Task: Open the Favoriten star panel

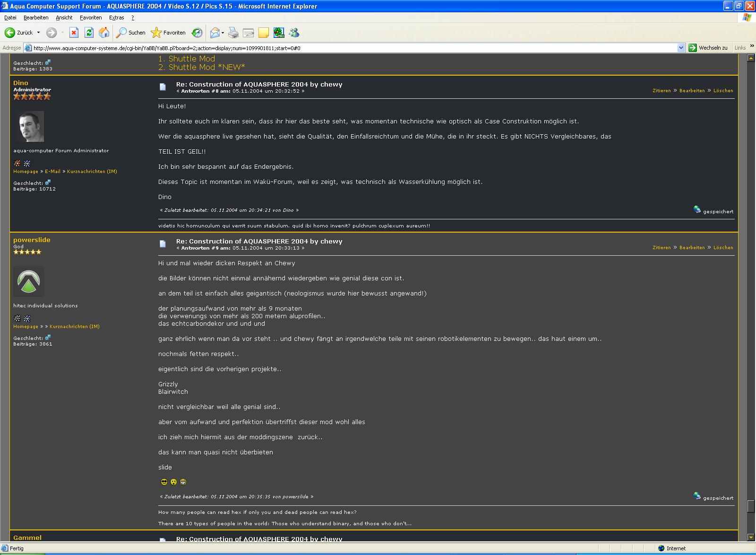Action: click(168, 33)
